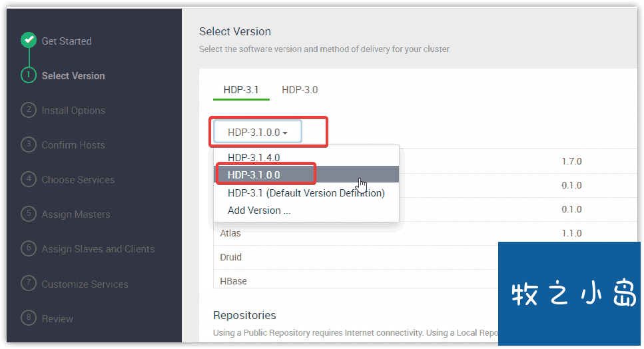The width and height of the screenshot is (644, 349).
Task: Click the Customize Services step 7 circle
Action: 29,283
